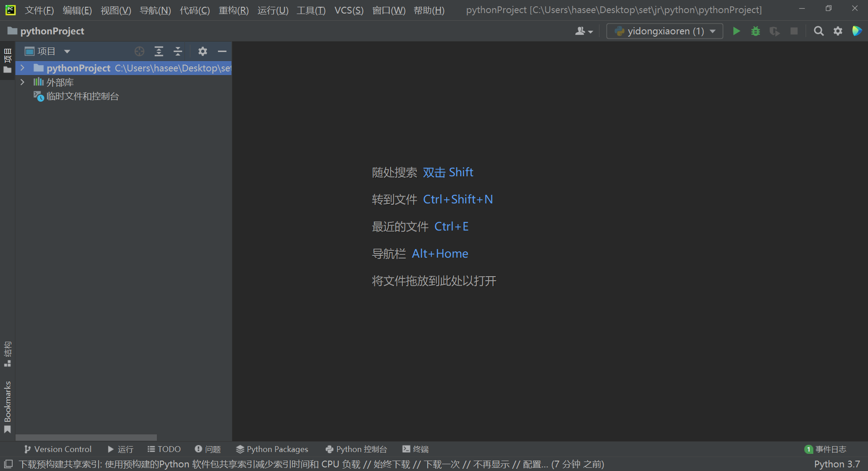The height and width of the screenshot is (471, 868).
Task: Open IDE settings via the gear icon
Action: (838, 31)
